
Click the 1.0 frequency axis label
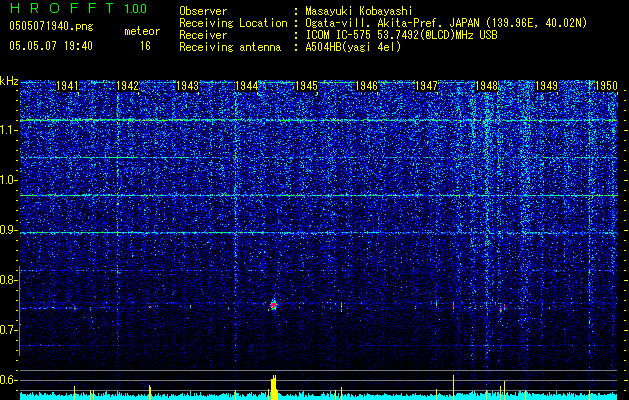(x=8, y=180)
